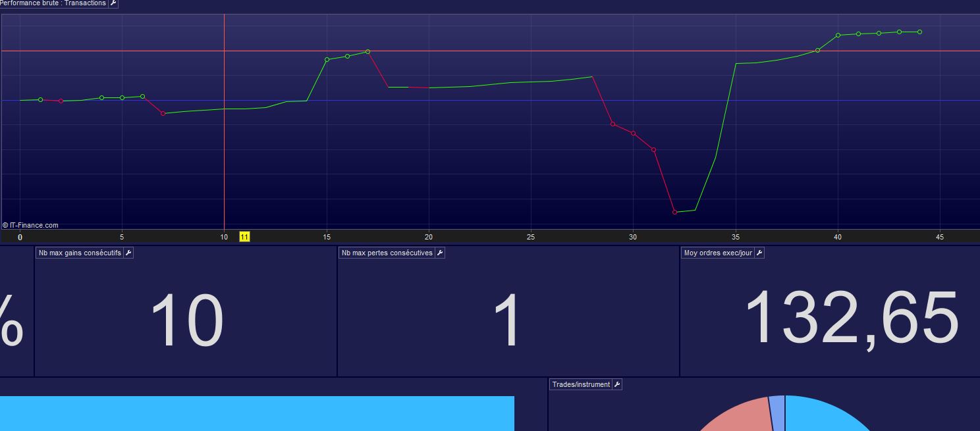This screenshot has height=431, width=980.
Task: Click the large cyan bar at bottom left
Action: pyautogui.click(x=257, y=413)
